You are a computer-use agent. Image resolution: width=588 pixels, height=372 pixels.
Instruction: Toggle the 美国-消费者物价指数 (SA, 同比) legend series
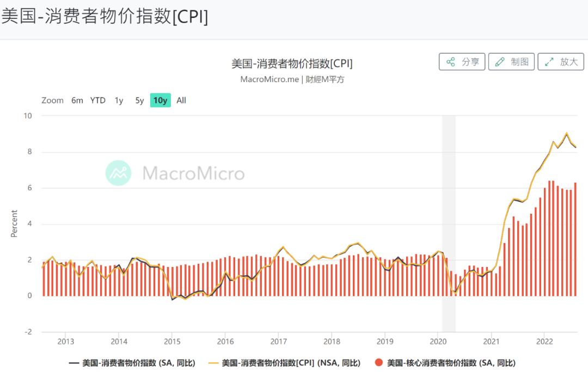[132, 363]
